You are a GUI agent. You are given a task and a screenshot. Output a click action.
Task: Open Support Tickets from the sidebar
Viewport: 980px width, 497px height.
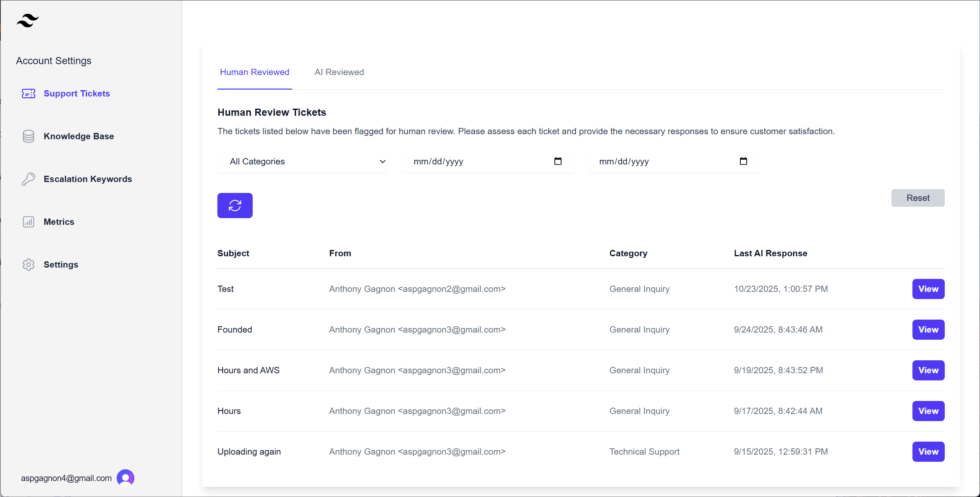(x=76, y=94)
